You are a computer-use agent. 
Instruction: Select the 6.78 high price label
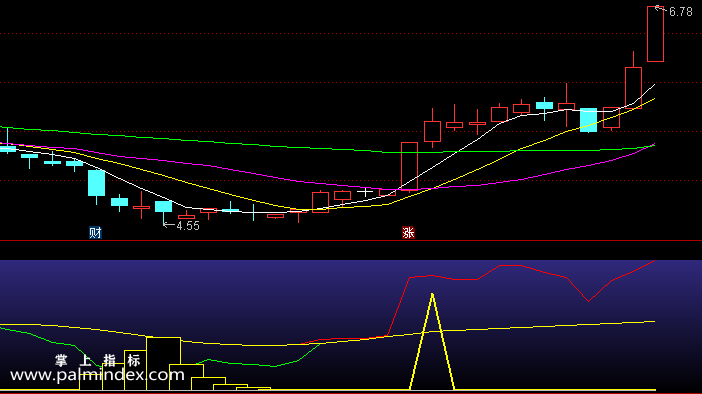point(681,12)
